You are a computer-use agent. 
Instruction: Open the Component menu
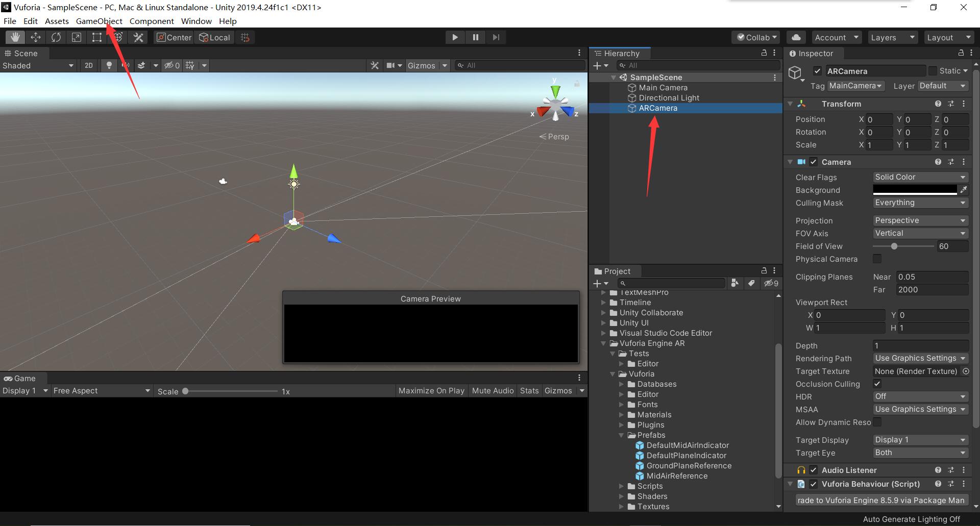[152, 21]
